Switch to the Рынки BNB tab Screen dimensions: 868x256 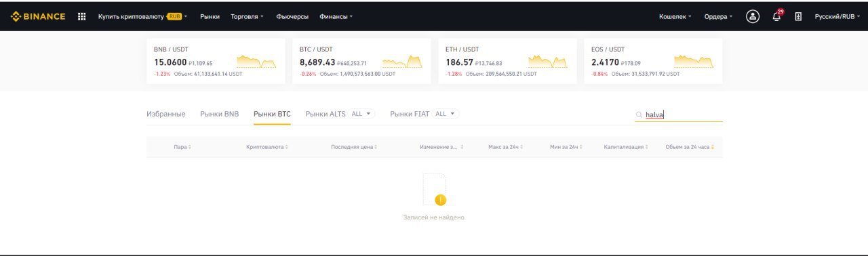point(220,114)
